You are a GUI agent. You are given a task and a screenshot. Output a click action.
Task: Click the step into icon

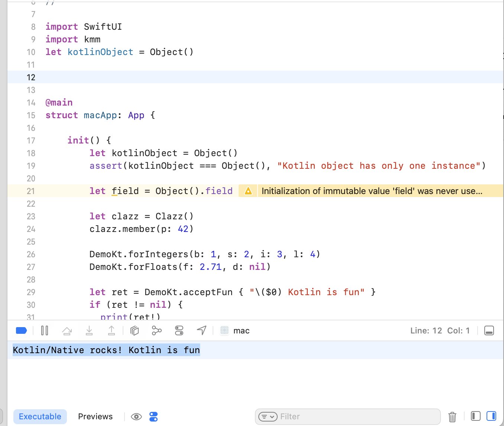90,330
